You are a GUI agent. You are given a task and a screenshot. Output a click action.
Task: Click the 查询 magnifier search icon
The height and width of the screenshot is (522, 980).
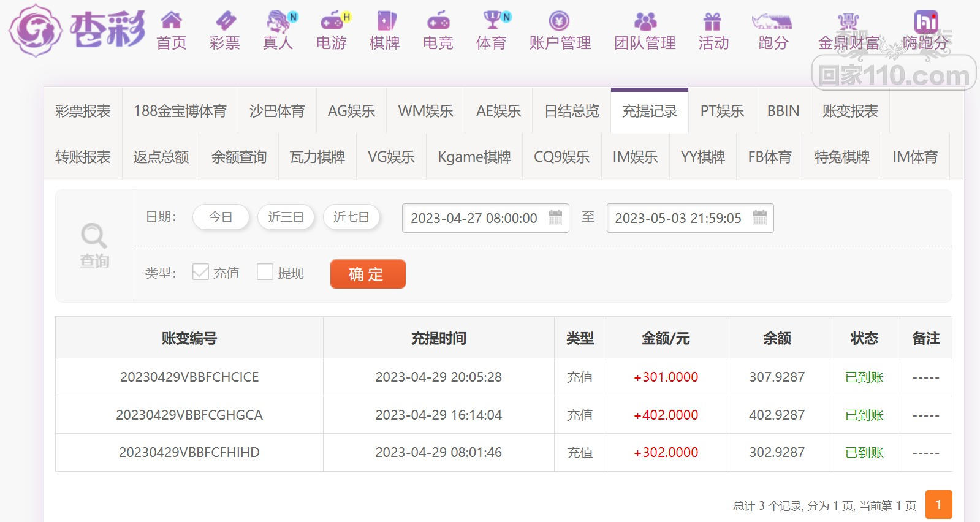[94, 236]
